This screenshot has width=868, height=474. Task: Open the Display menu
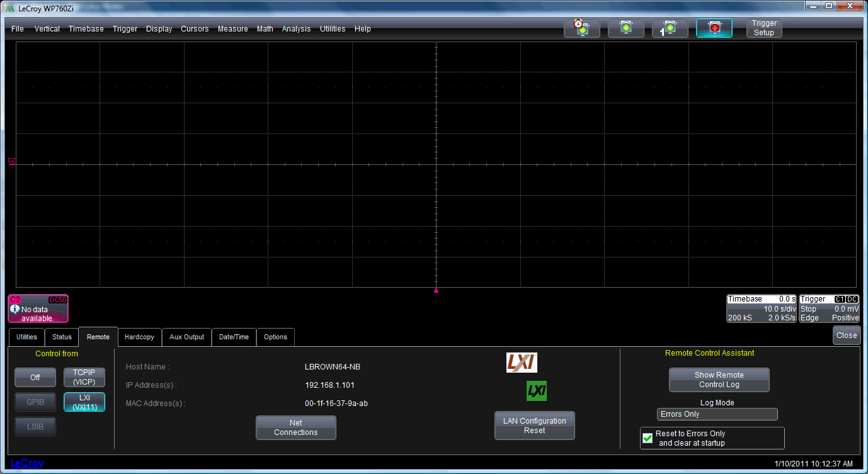159,29
